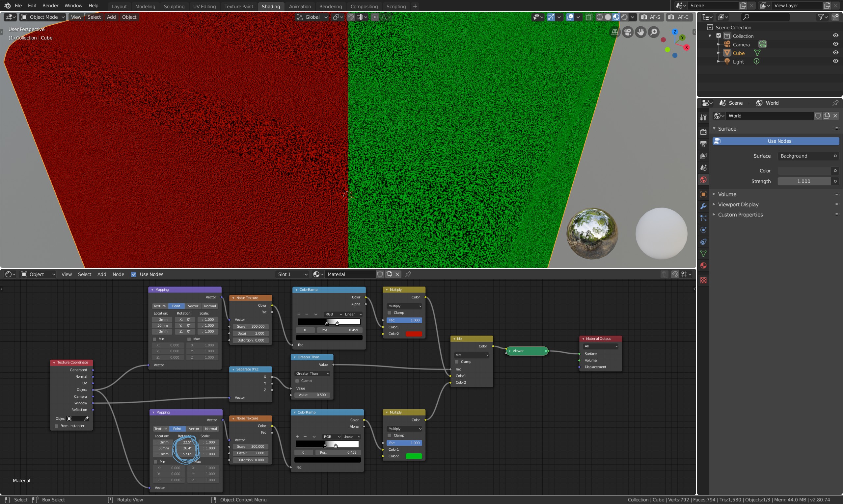This screenshot has height=504, width=843.
Task: Check From Instancer in Texture Coordinate node
Action: pos(56,426)
